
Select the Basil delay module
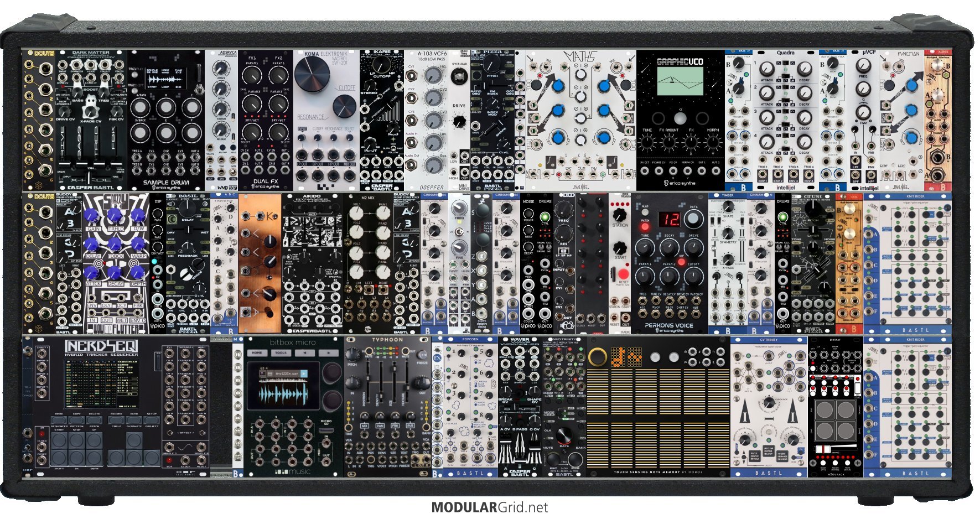[x=188, y=263]
